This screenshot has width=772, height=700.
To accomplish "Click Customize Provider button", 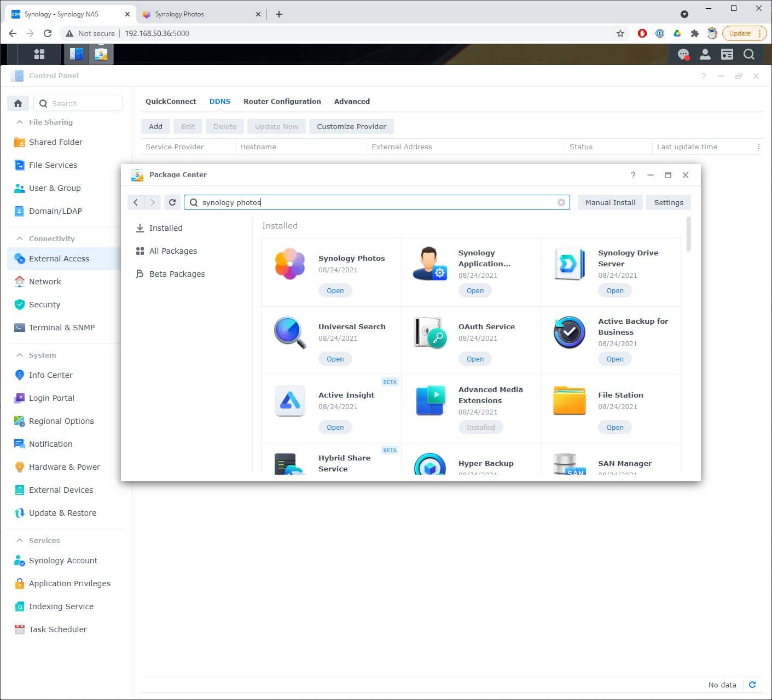I will click(x=351, y=126).
